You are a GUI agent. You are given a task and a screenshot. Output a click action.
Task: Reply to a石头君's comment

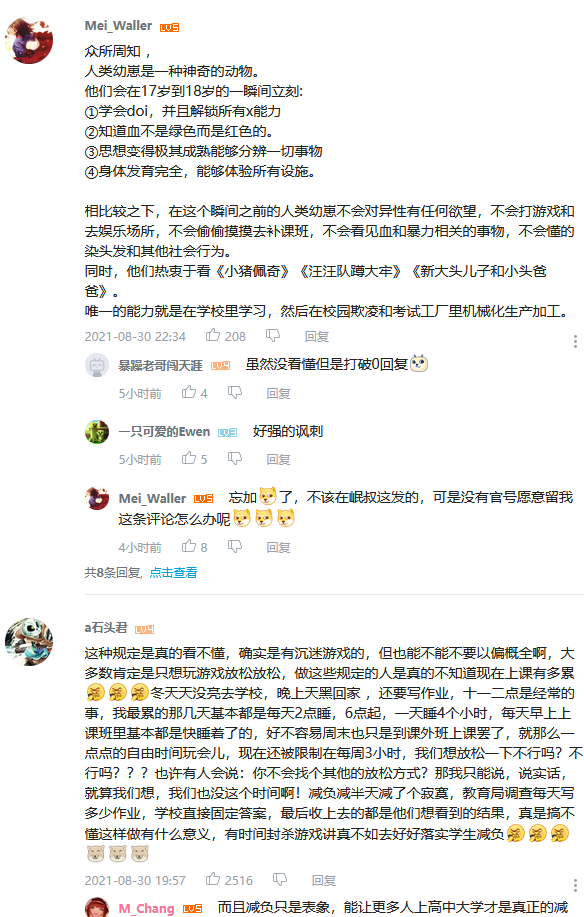(324, 880)
